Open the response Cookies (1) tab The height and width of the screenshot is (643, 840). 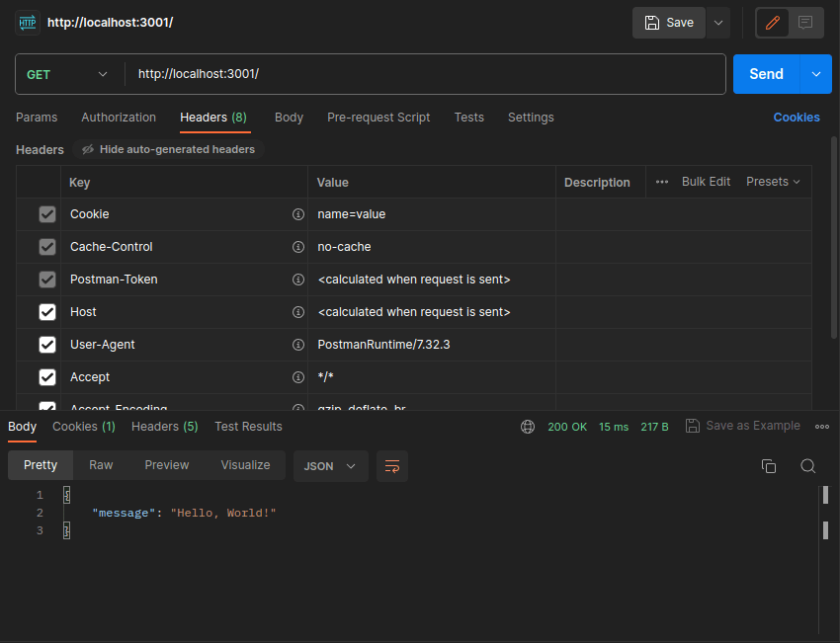[x=84, y=427]
